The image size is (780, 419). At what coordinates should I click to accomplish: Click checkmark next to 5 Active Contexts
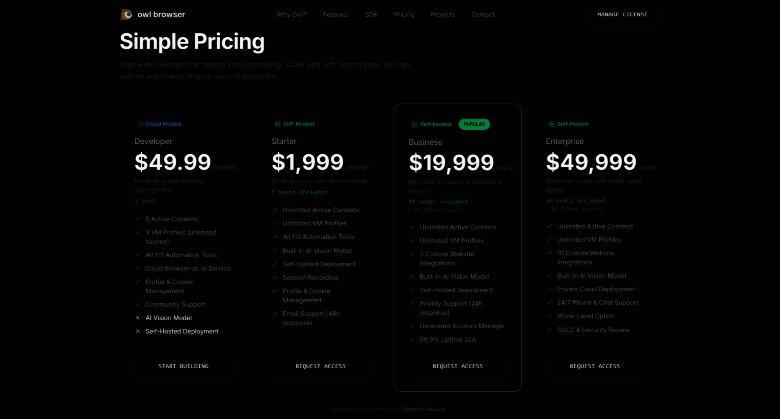coord(138,219)
